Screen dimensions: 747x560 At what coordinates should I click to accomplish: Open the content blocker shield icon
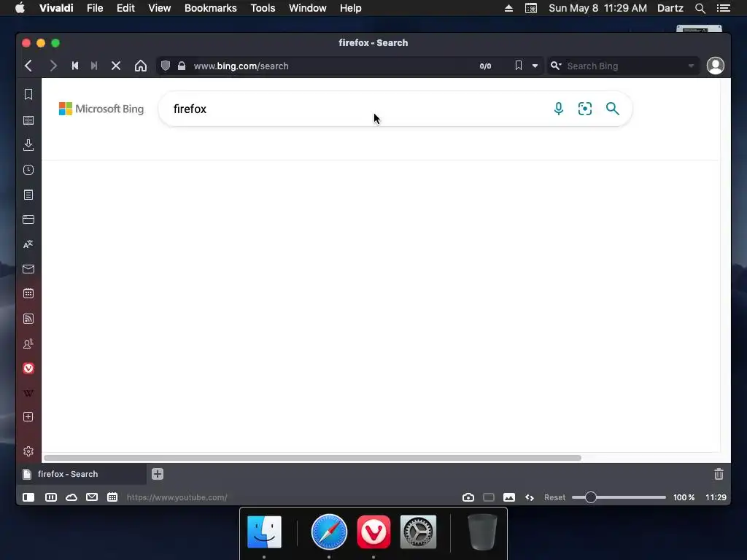tap(166, 66)
